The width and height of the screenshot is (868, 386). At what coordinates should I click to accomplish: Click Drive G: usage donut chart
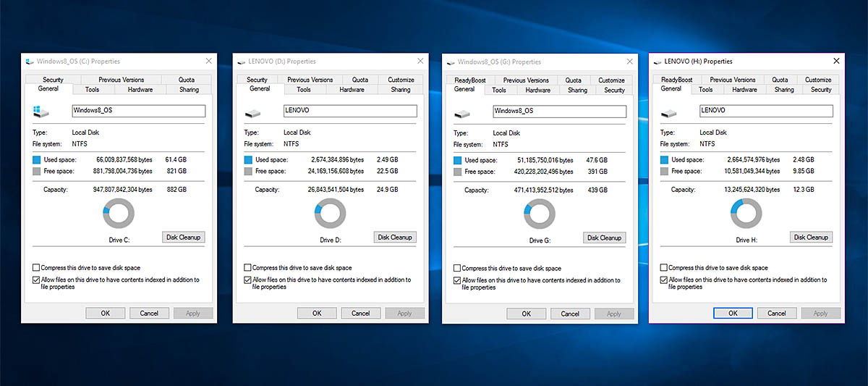(x=539, y=214)
